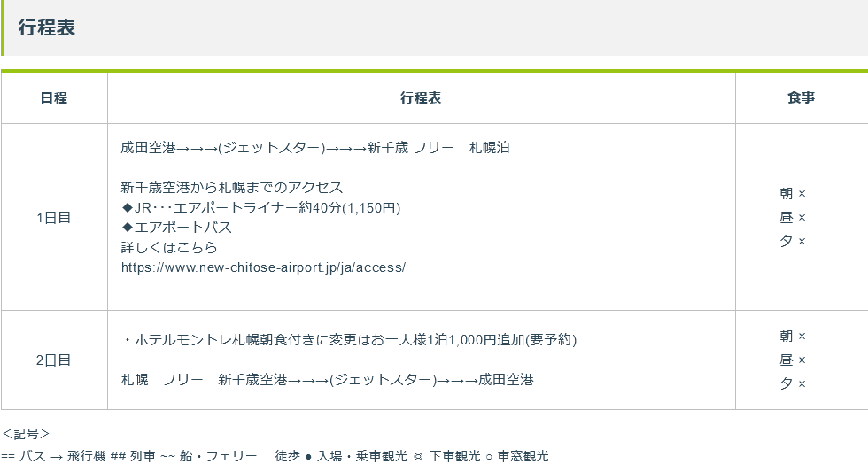
Task: Click the 成田空港 to 新千歳 flight line
Action: coord(315,148)
